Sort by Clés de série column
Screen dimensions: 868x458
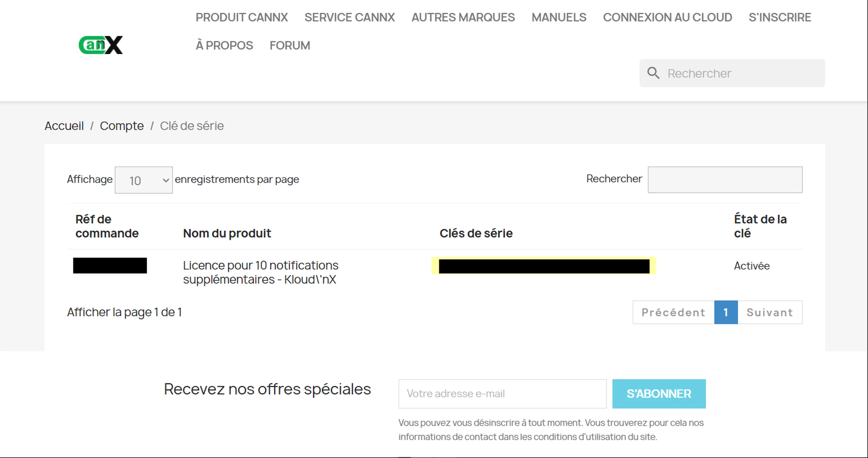point(476,233)
